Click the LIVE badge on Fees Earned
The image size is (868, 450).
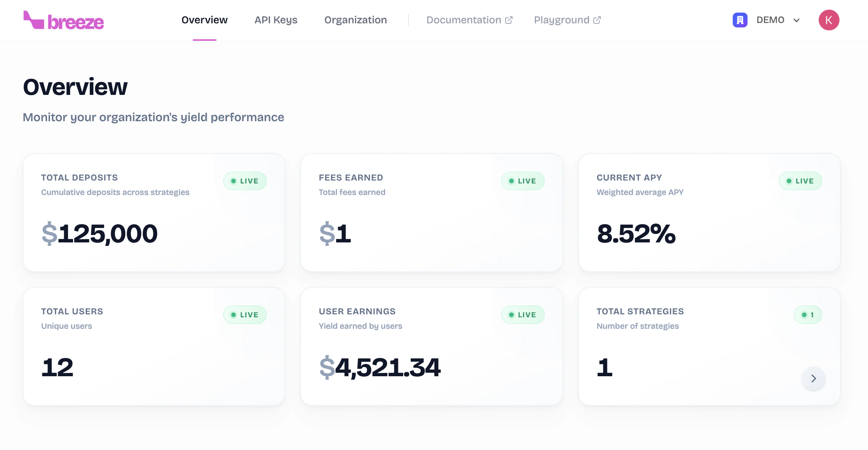coord(523,181)
